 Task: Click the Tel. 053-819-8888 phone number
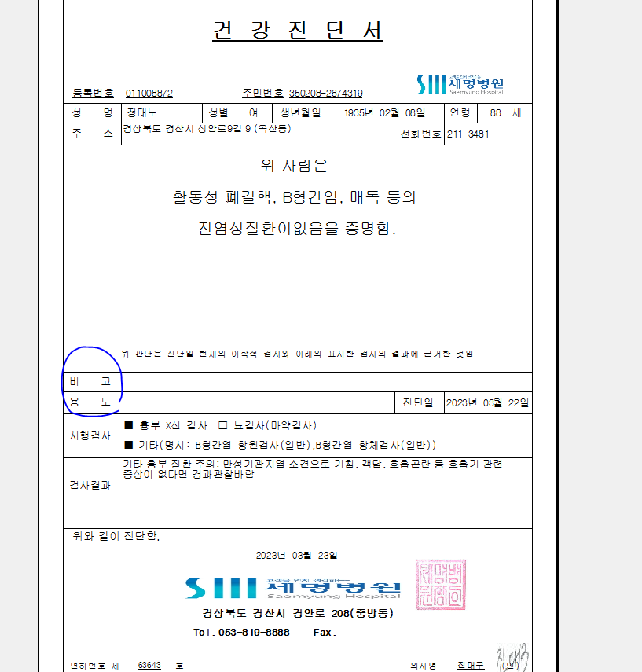click(x=241, y=633)
